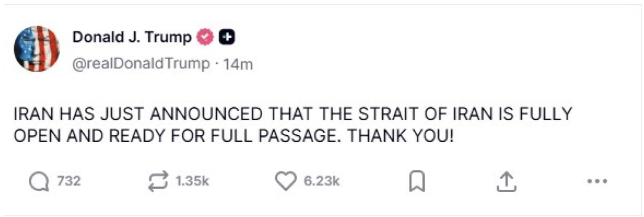Click the 732 replies count
This screenshot has width=644, height=217.
(x=69, y=181)
